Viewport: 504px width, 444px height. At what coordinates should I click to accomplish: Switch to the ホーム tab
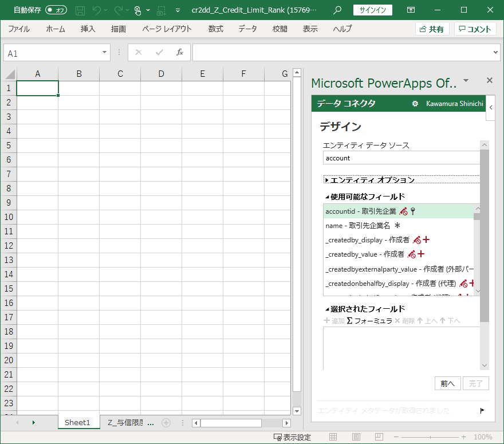click(x=56, y=29)
